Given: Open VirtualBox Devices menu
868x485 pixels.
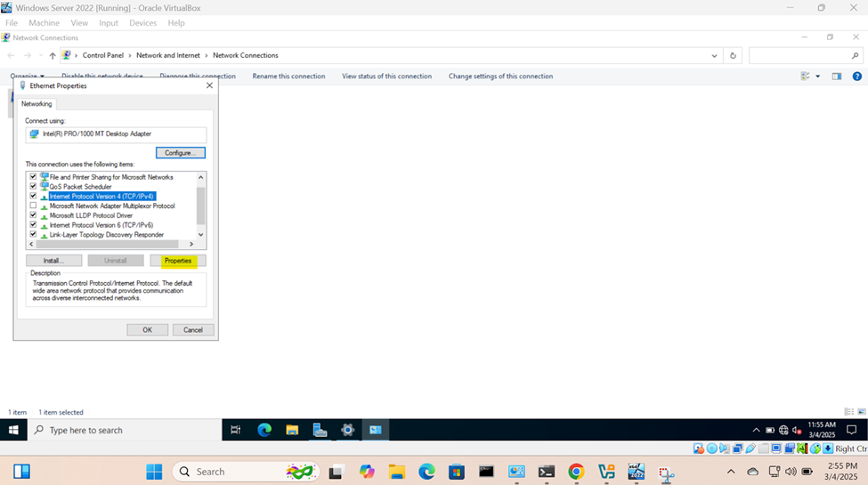Looking at the screenshot, I should tap(142, 23).
